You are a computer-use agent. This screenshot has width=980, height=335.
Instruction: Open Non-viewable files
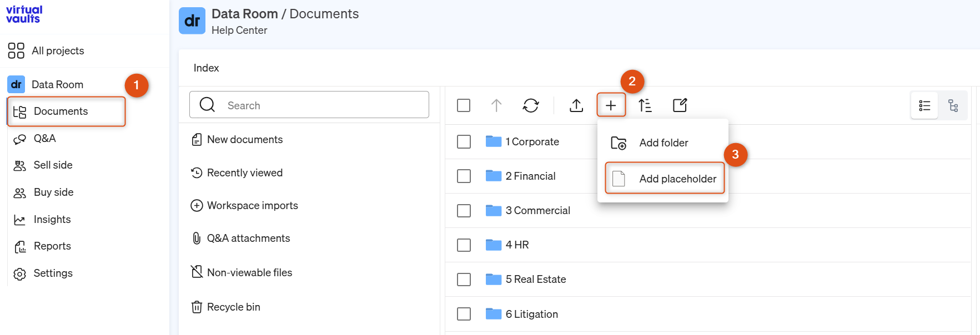249,273
